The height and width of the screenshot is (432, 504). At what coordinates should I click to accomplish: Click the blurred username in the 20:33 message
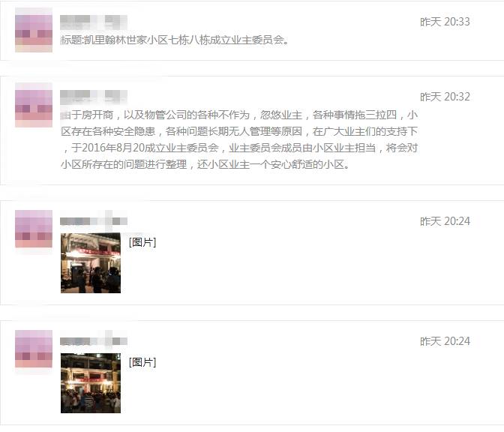(x=94, y=22)
